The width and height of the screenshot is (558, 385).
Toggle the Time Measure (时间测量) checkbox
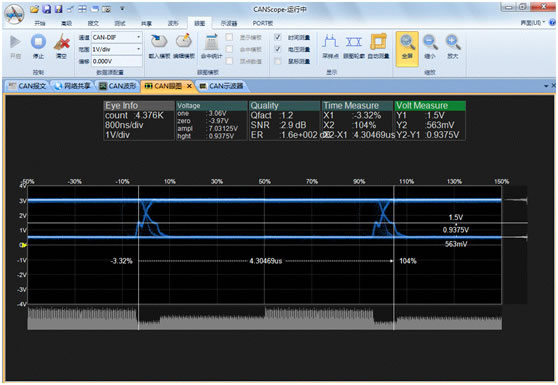click(x=278, y=37)
